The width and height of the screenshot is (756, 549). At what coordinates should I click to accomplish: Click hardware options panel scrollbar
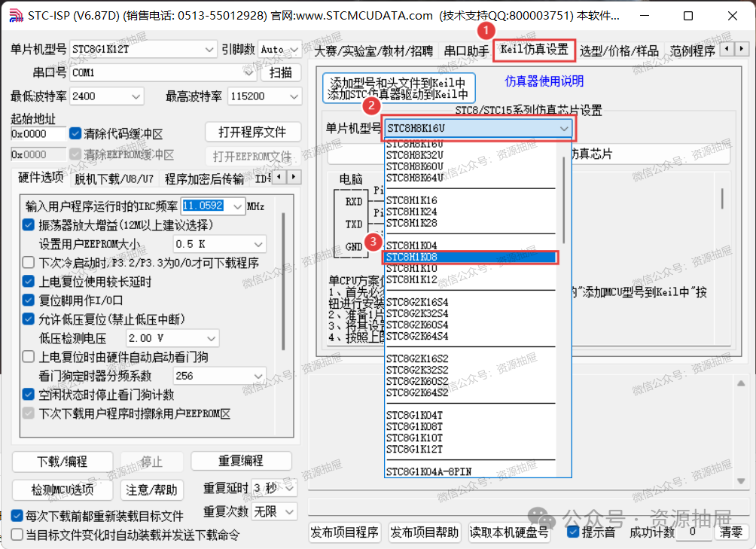click(x=283, y=282)
